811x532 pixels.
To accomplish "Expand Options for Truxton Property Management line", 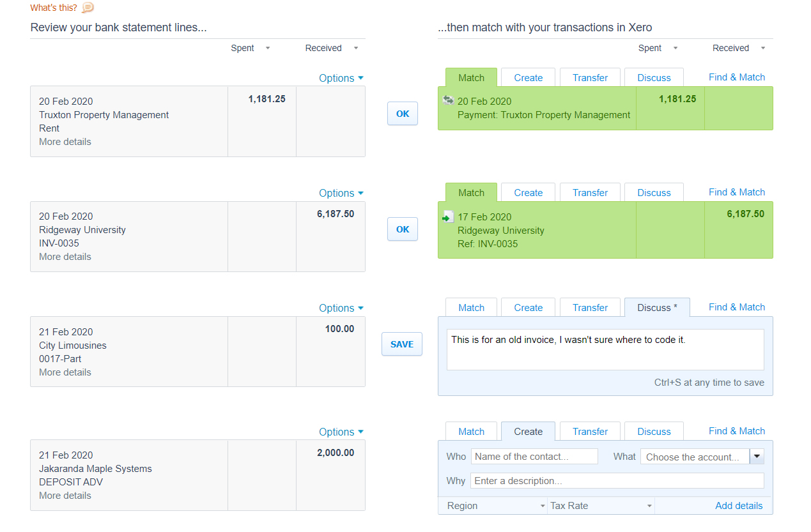I will click(x=341, y=78).
